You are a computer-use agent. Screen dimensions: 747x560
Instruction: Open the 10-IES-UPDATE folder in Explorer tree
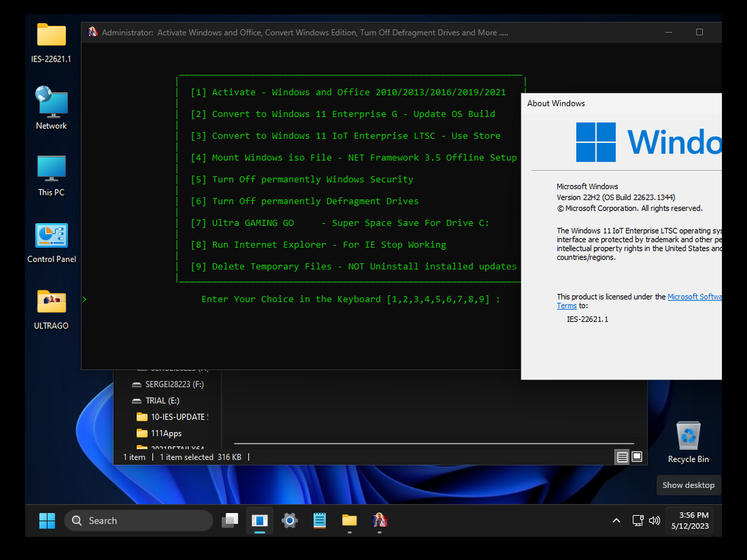pyautogui.click(x=172, y=416)
